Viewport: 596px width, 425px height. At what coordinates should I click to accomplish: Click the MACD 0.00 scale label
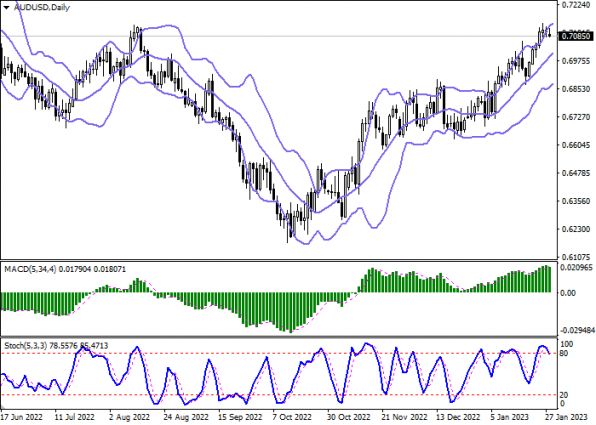click(x=568, y=293)
